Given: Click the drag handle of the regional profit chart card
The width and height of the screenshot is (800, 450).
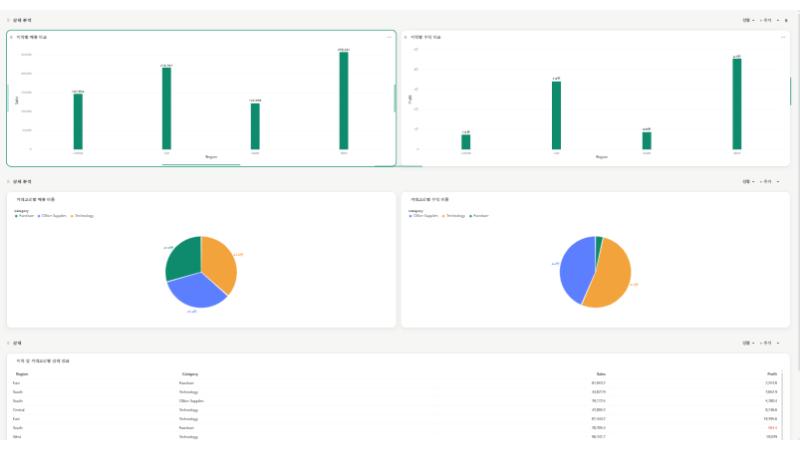Looking at the screenshot, I should pos(406,37).
